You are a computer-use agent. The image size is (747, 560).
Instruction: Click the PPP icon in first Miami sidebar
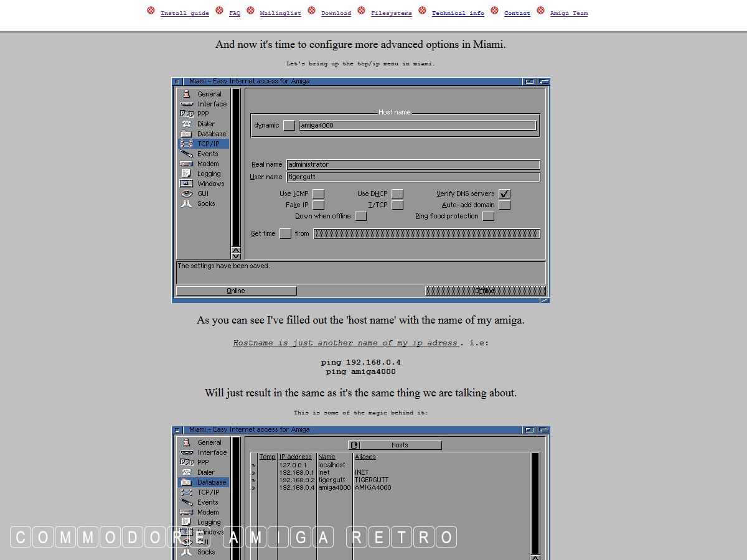[x=186, y=114]
